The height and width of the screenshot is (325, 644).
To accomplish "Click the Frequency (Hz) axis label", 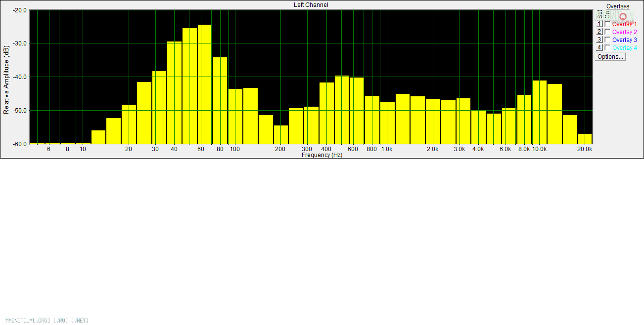I will click(322, 155).
